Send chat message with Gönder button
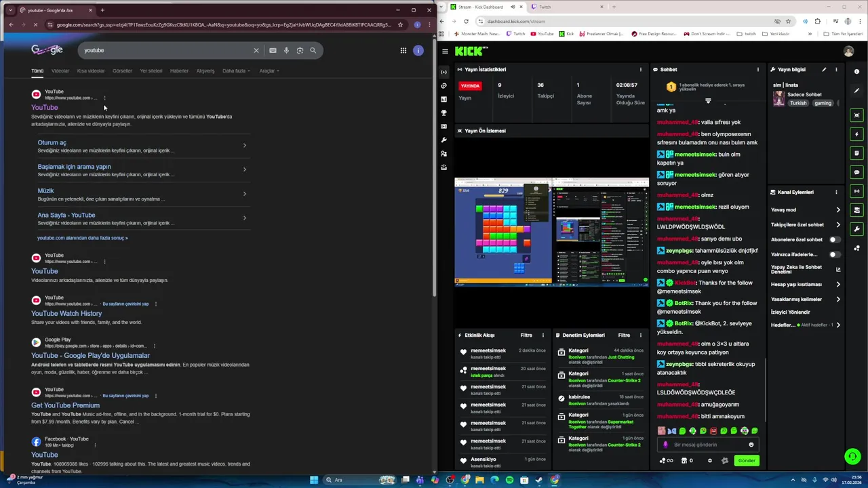 pyautogui.click(x=746, y=460)
